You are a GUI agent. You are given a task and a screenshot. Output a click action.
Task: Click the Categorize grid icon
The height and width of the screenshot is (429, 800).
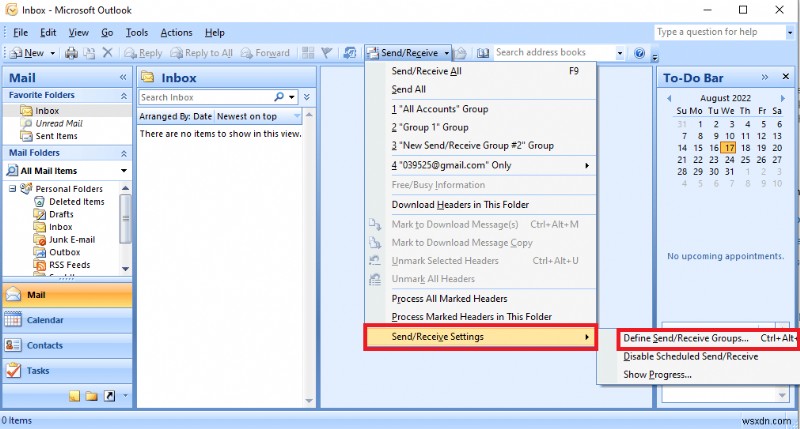(x=308, y=53)
